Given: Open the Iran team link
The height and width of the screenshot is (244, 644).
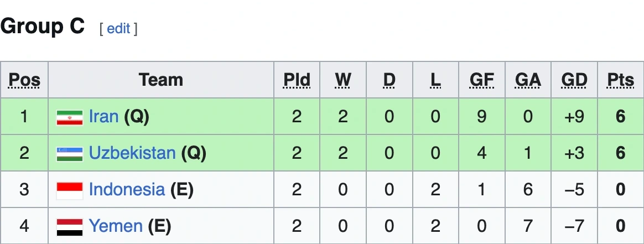Looking at the screenshot, I should pos(103,116).
